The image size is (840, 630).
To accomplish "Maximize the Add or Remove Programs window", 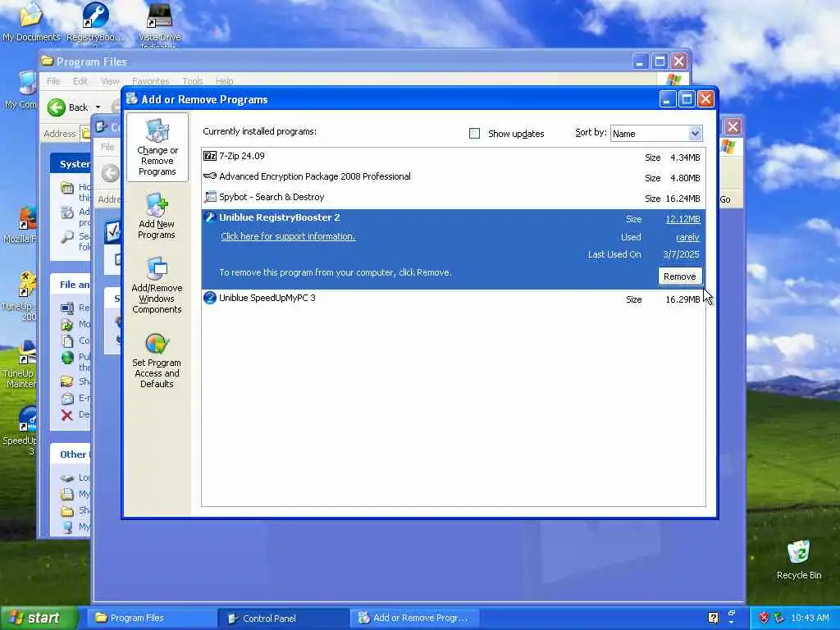I will pos(687,99).
